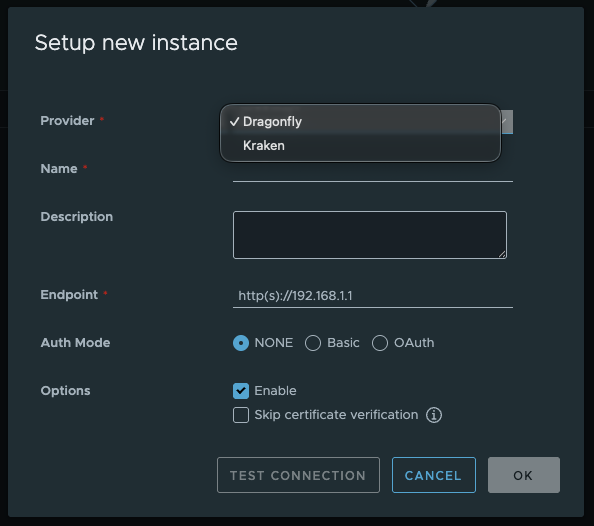
Task: Cancel the new instance setup
Action: point(434,475)
